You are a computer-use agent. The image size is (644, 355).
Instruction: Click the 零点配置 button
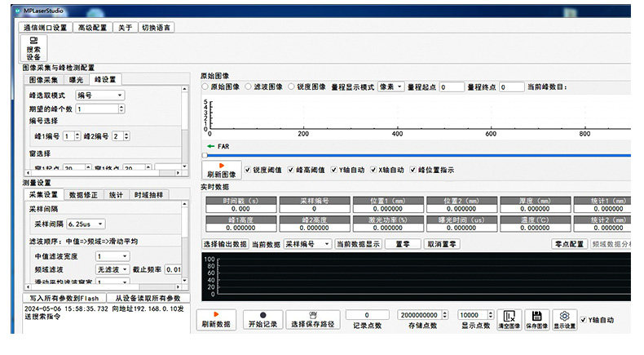pyautogui.click(x=570, y=244)
